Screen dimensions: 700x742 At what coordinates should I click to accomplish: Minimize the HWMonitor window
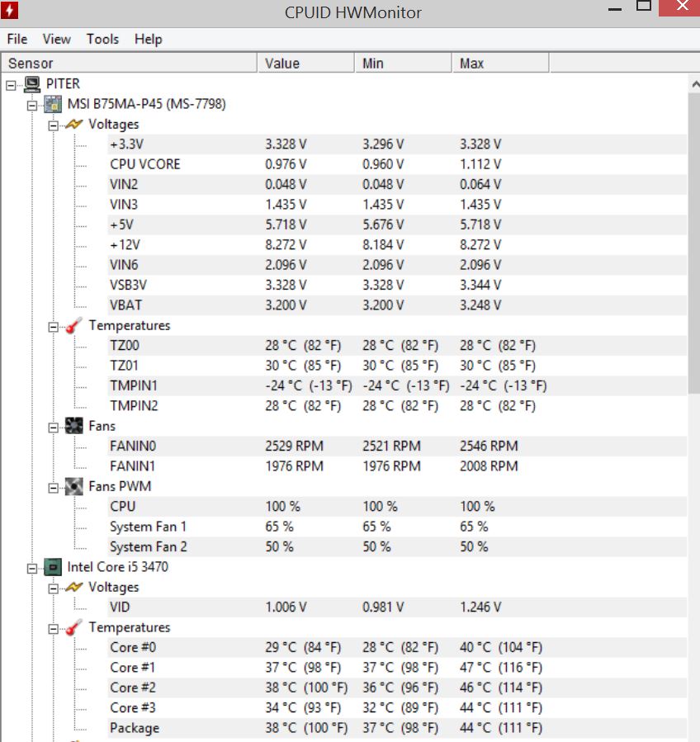point(614,8)
